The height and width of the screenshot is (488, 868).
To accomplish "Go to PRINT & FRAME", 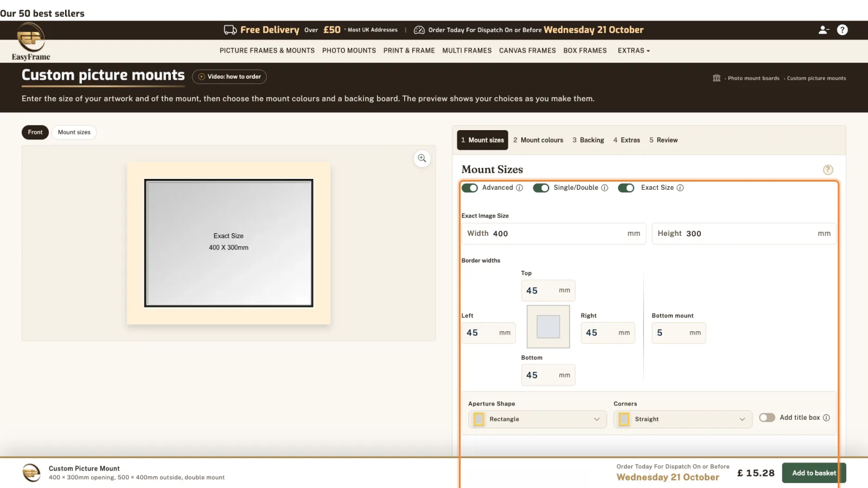I will pos(409,50).
